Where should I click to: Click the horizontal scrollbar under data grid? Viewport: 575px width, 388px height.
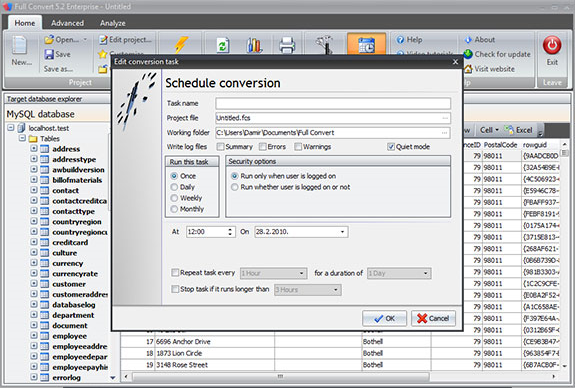pyautogui.click(x=281, y=377)
